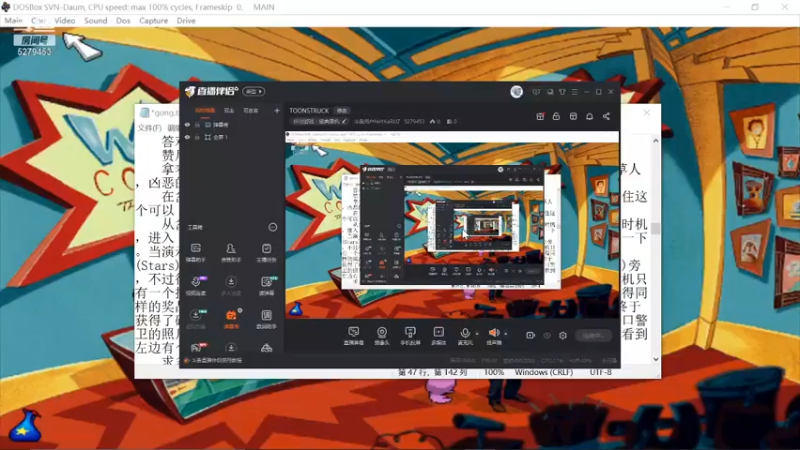Image resolution: width=800 pixels, height=450 pixels.
Task: Click Windows (CRLF) in Notepad status bar
Action: click(543, 372)
